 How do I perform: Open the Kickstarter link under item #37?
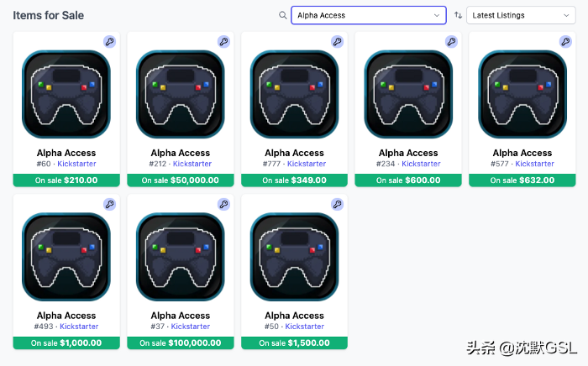(x=191, y=327)
